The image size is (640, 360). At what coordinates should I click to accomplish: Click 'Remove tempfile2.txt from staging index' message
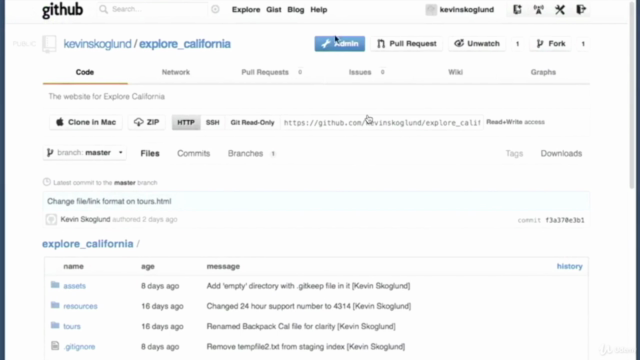click(306, 347)
